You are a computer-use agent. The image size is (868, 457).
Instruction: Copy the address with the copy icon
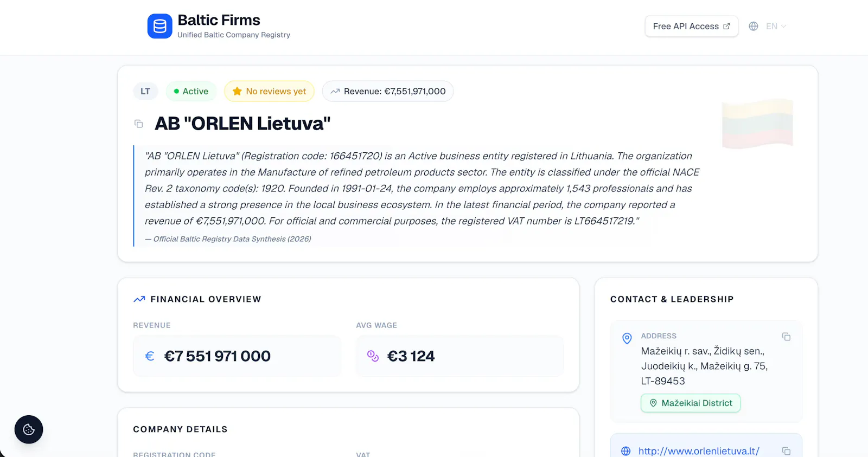[786, 337]
